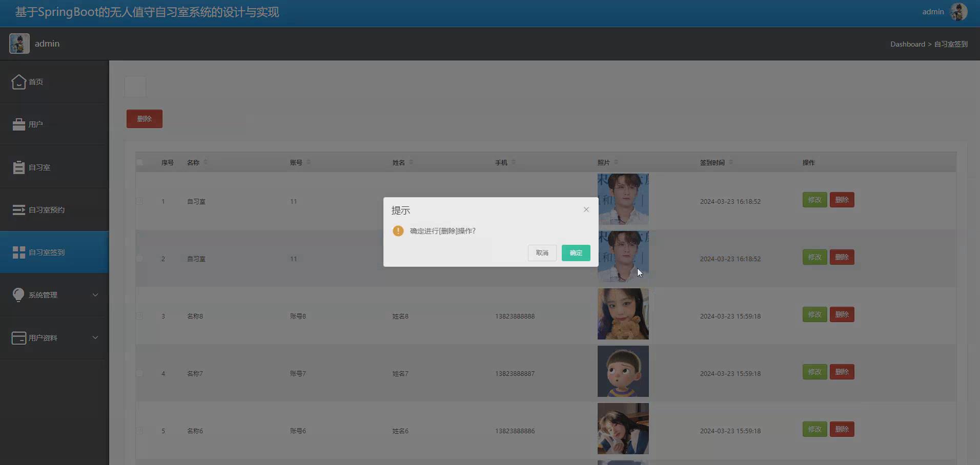Image resolution: width=980 pixels, height=465 pixels.
Task: Click the red 删除 batch delete button
Action: coord(145,119)
